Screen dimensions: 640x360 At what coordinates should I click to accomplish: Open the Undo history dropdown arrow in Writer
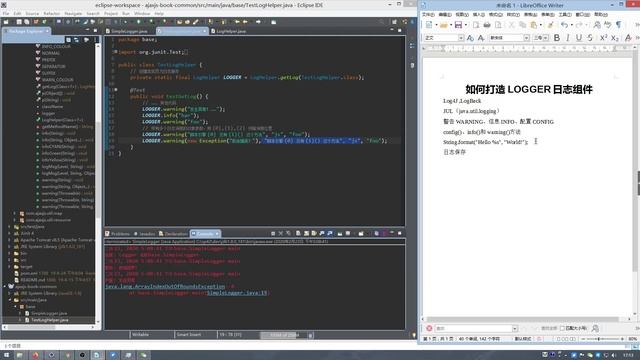571,25
